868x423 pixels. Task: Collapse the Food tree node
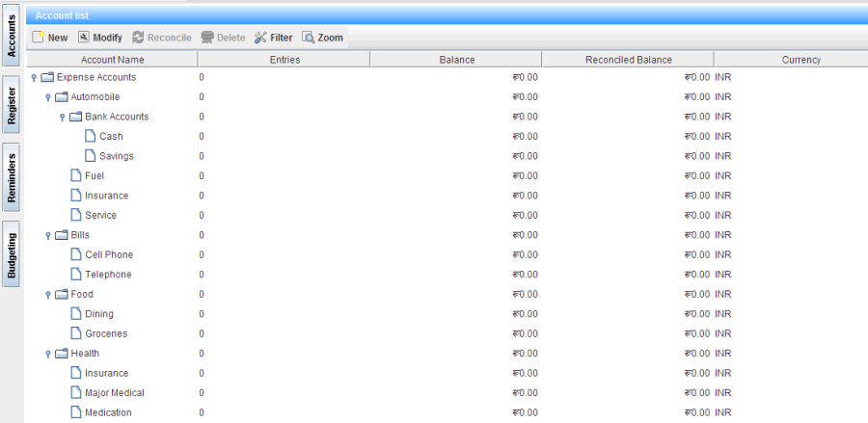pos(48,295)
